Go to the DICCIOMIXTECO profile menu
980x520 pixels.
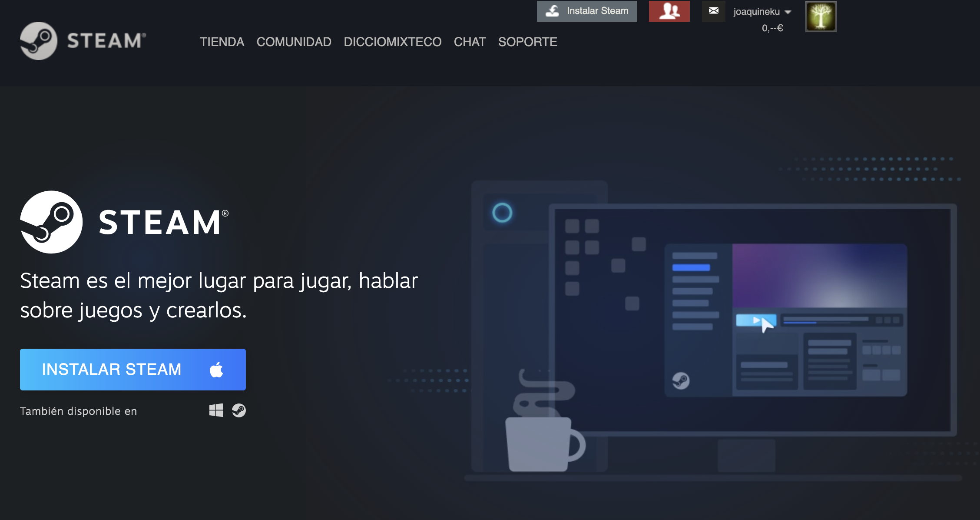click(393, 42)
